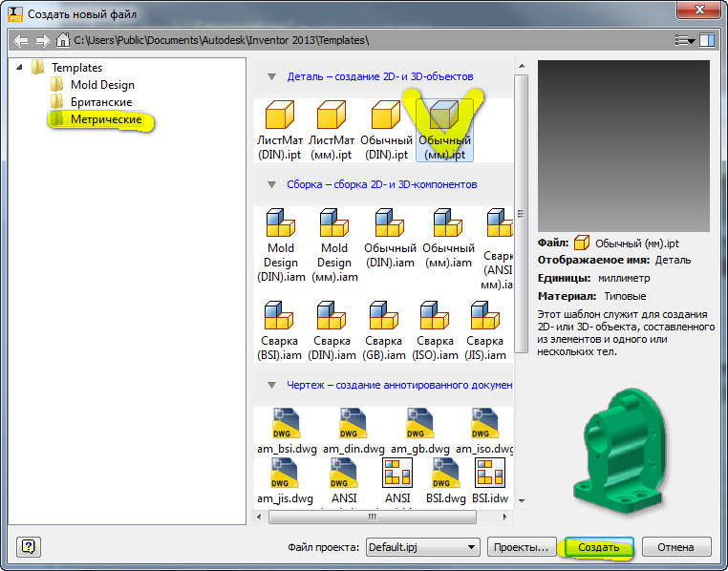Click the Templates path address field
Viewport: 728px width, 571px height.
point(221,40)
